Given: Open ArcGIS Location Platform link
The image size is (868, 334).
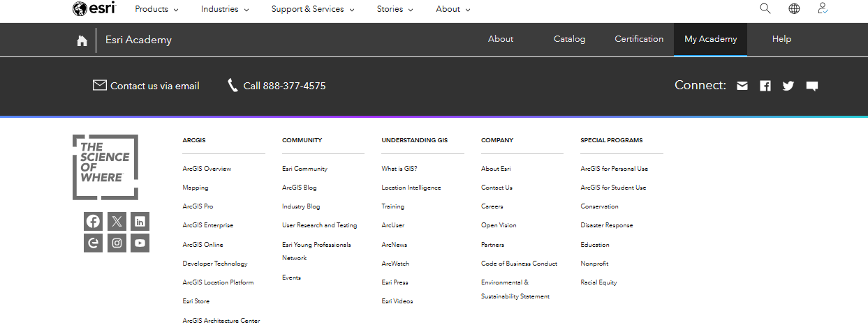Looking at the screenshot, I should pyautogui.click(x=218, y=282).
